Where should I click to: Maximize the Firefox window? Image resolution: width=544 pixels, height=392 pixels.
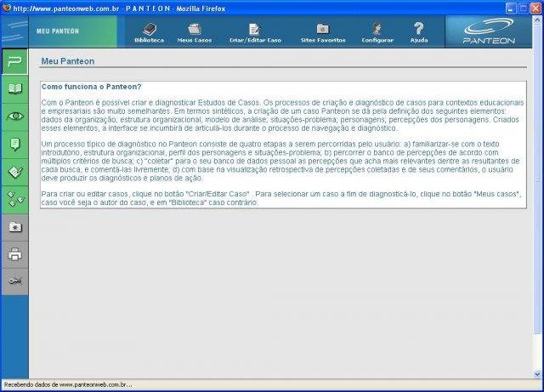[x=524, y=8]
